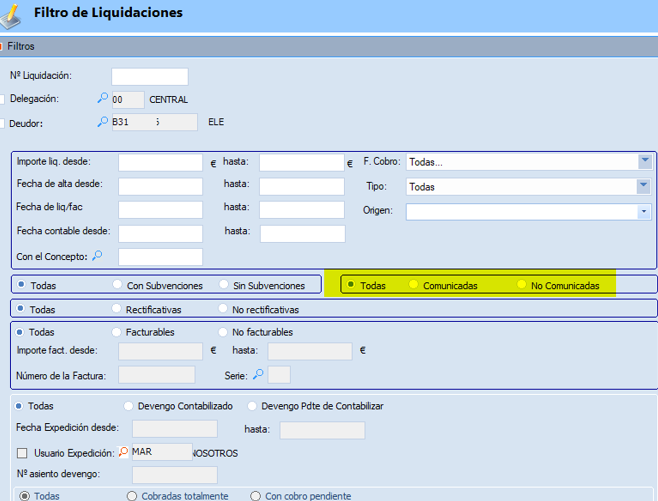Click the Nº Liquidación input field
The height and width of the screenshot is (501, 658).
[149, 77]
